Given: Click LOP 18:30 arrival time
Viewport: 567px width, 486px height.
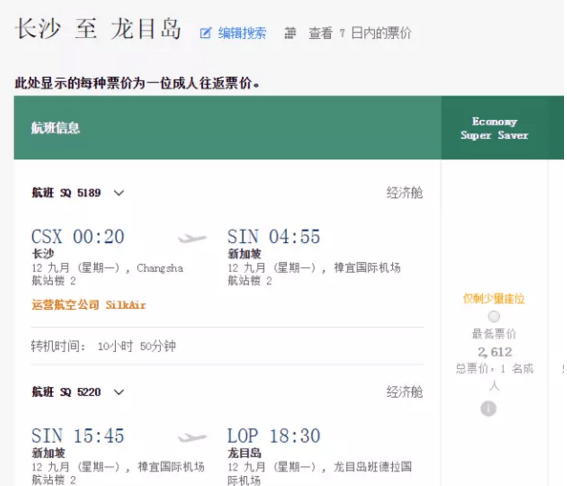Looking at the screenshot, I should [274, 436].
